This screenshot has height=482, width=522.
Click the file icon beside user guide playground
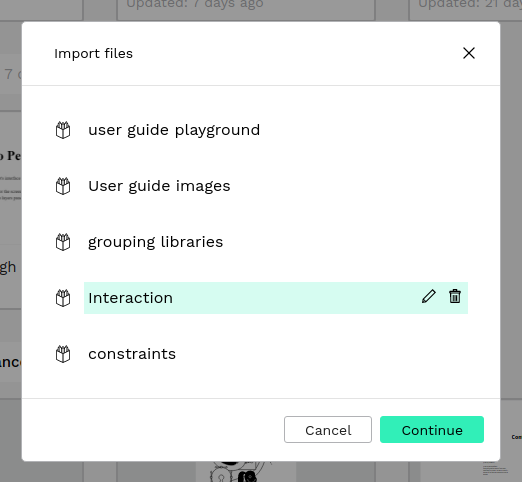(x=63, y=130)
